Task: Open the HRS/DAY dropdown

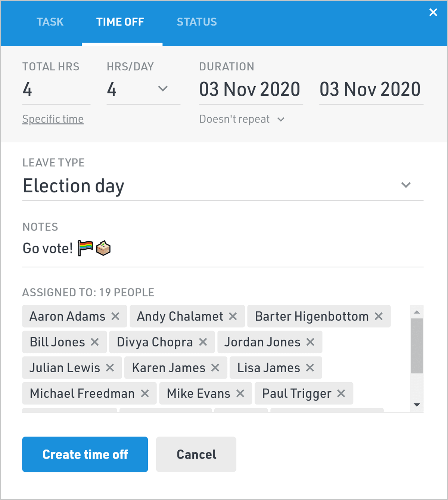Action: (163, 89)
